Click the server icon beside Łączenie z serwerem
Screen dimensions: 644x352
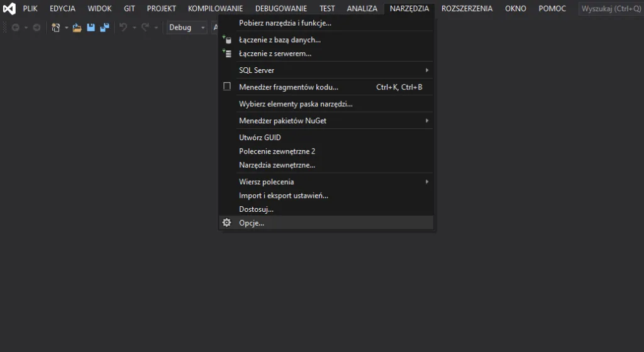227,54
